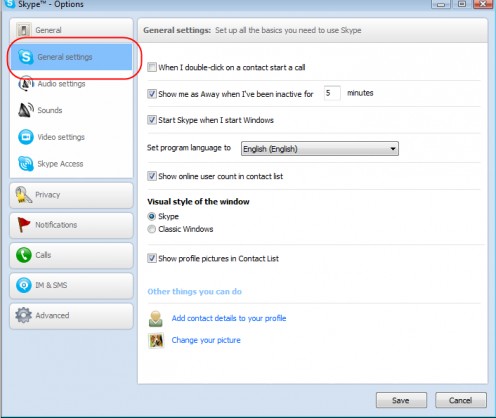Click the green Calls phone icon
The image size is (496, 418).
tap(24, 255)
